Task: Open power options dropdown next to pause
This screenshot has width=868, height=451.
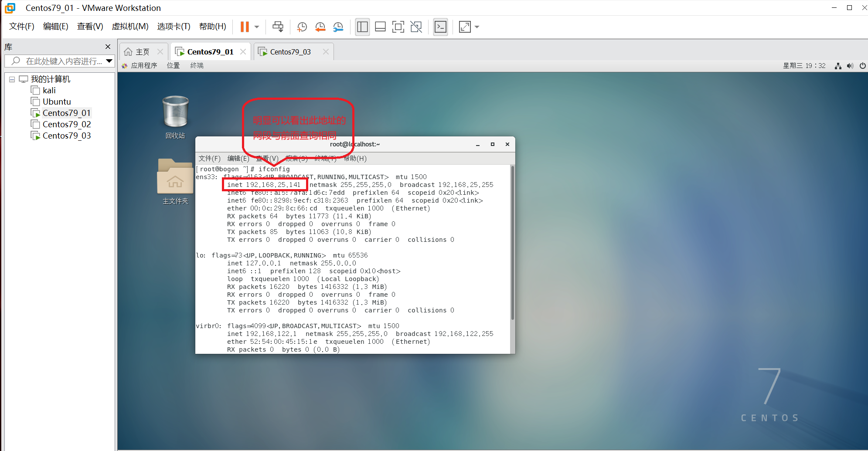Action: pos(257,27)
